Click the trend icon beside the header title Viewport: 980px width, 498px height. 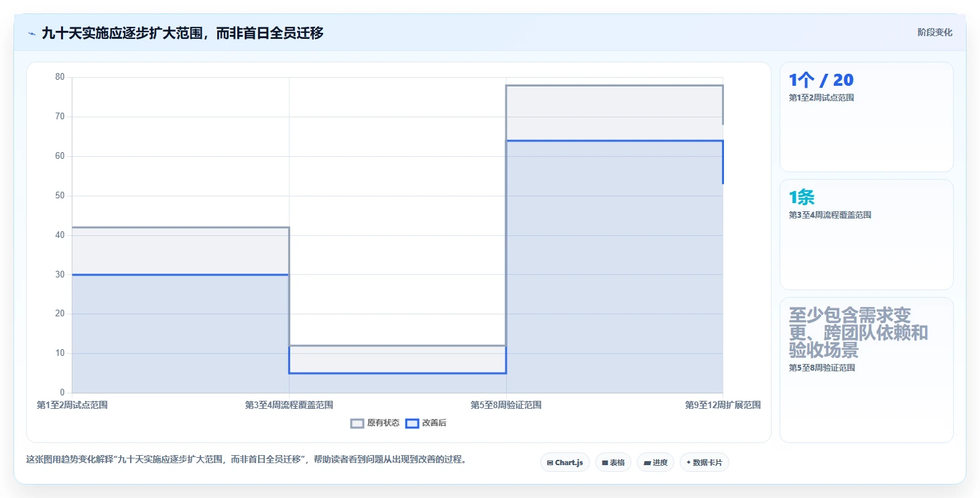click(32, 33)
